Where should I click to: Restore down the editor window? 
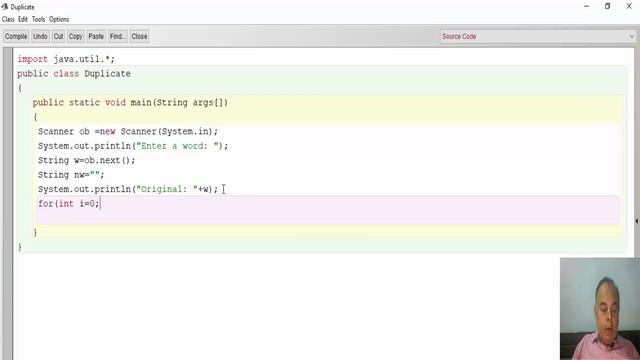[608, 6]
